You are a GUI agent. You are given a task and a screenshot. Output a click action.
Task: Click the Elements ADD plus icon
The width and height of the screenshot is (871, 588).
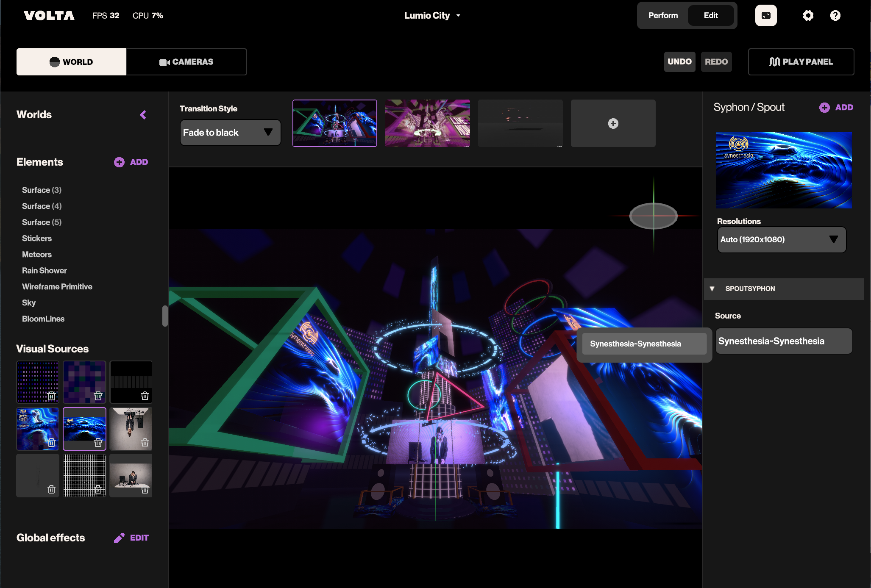[x=119, y=162]
